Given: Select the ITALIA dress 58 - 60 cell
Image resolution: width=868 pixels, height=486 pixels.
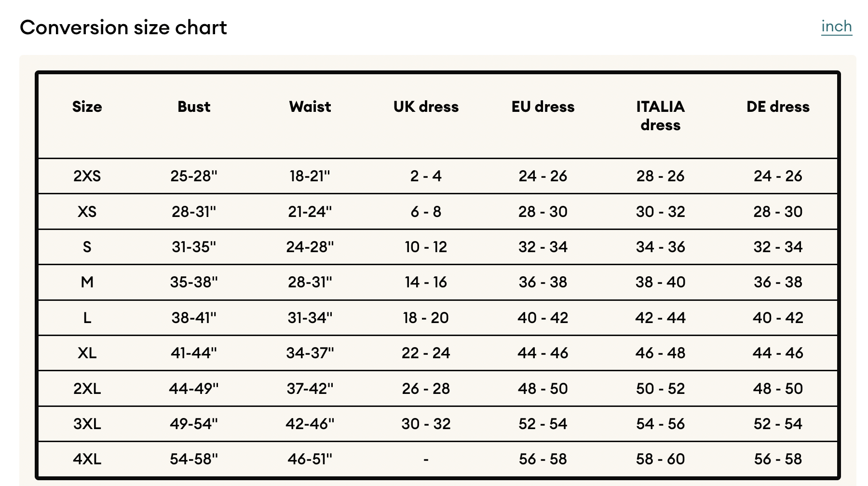Looking at the screenshot, I should 660,459.
